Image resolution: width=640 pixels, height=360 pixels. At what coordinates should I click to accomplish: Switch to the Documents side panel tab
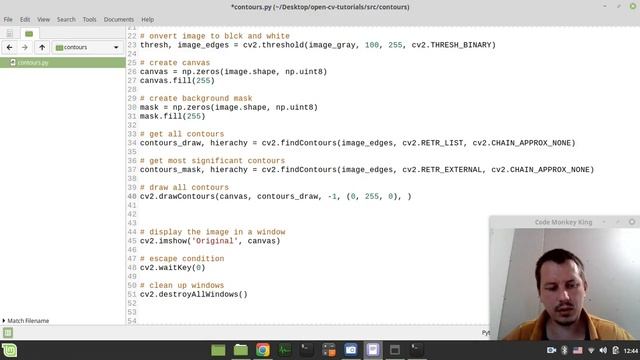[x=9, y=33]
